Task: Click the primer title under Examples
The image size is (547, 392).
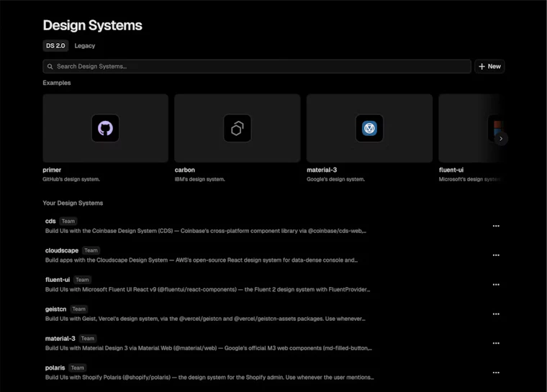Action: [52, 170]
